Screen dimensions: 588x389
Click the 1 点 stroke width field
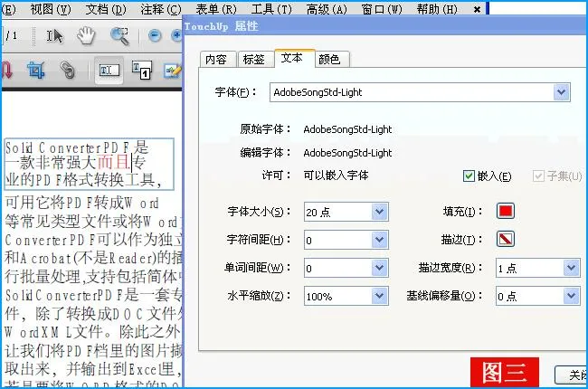529,268
